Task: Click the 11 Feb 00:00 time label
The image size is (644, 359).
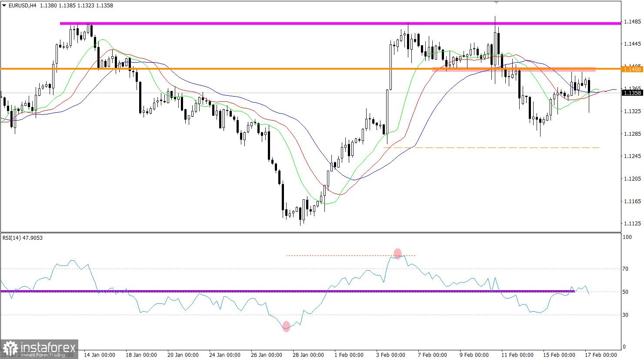Action: (x=517, y=355)
